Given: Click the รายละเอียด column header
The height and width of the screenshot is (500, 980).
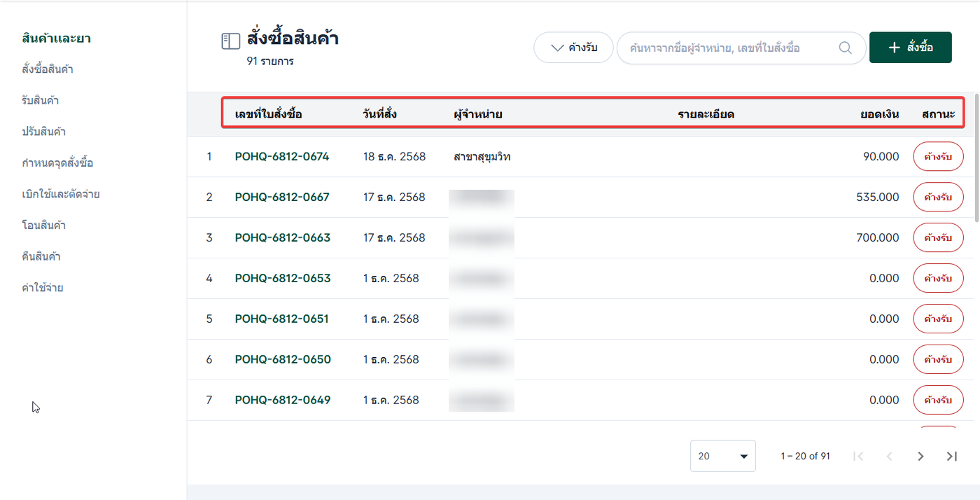Looking at the screenshot, I should (x=706, y=113).
